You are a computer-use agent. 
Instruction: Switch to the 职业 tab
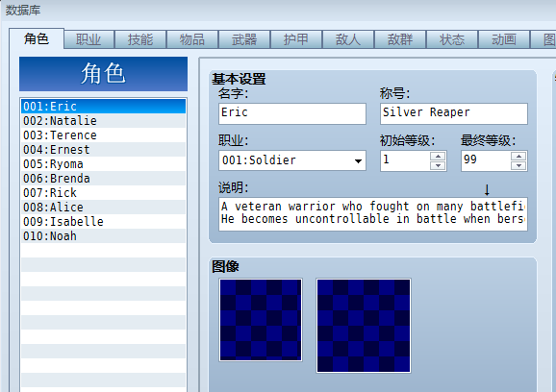[x=89, y=39]
